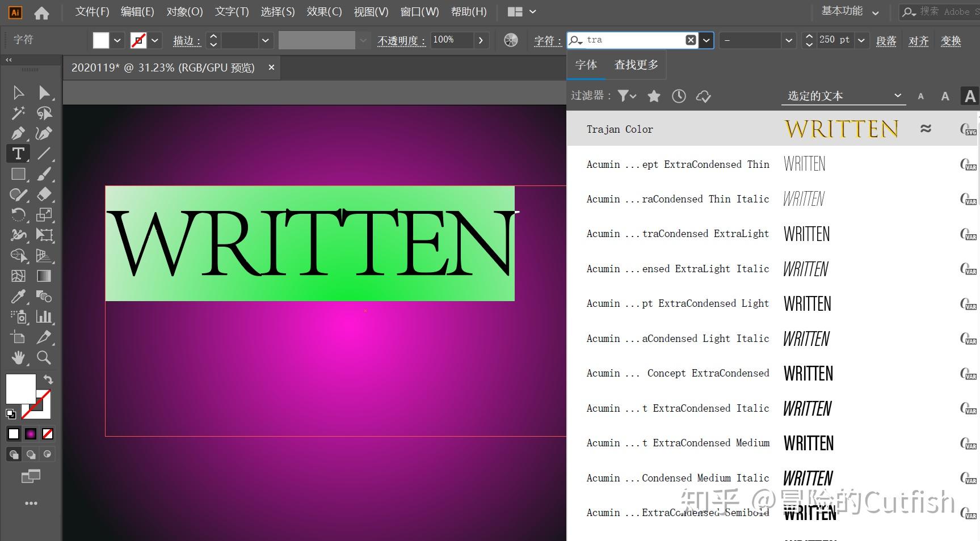
Task: Open the 文字(T) menu
Action: pyautogui.click(x=231, y=11)
